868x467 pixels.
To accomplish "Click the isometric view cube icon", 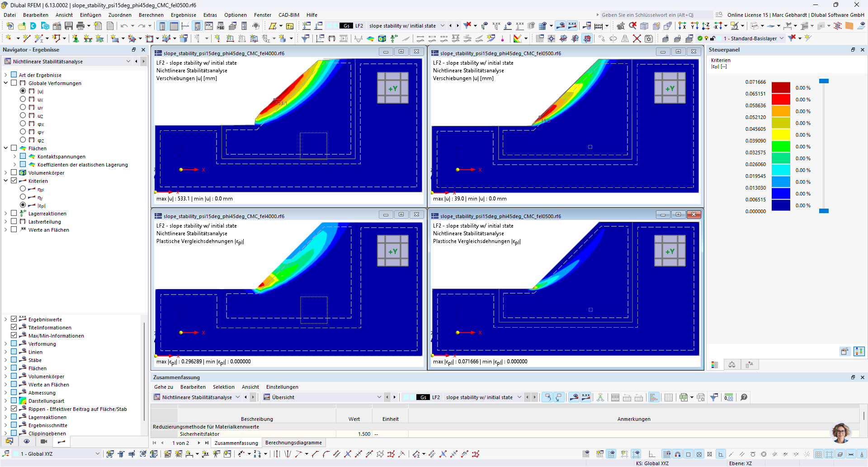I will click(644, 26).
